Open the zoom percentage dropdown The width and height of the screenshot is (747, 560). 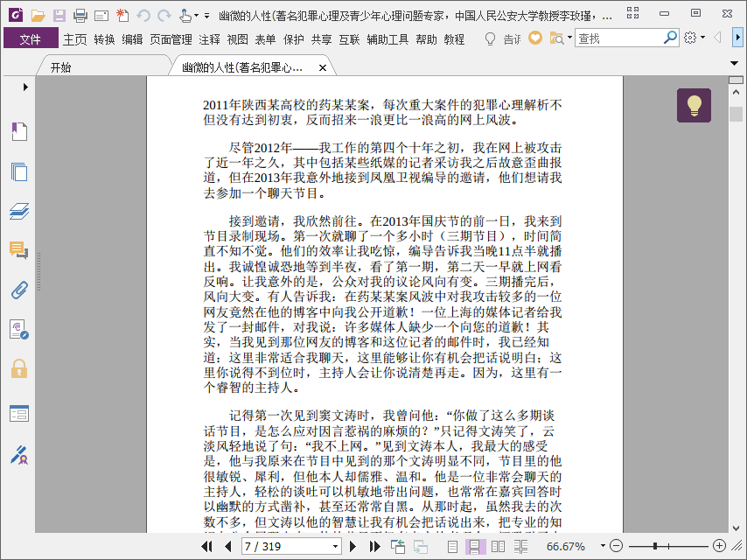pos(604,546)
